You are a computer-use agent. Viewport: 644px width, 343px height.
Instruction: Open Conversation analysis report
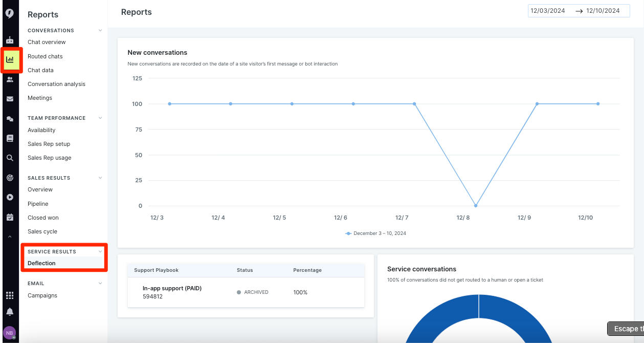click(x=56, y=84)
